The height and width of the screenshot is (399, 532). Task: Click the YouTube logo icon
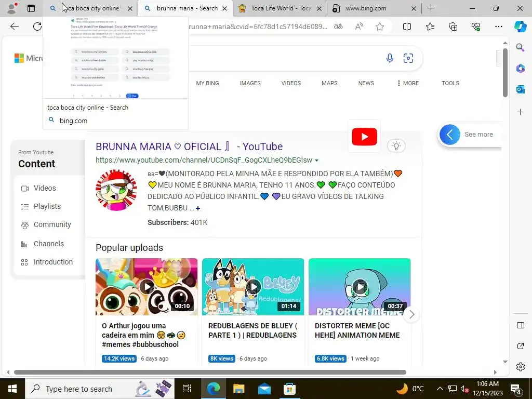click(x=364, y=137)
